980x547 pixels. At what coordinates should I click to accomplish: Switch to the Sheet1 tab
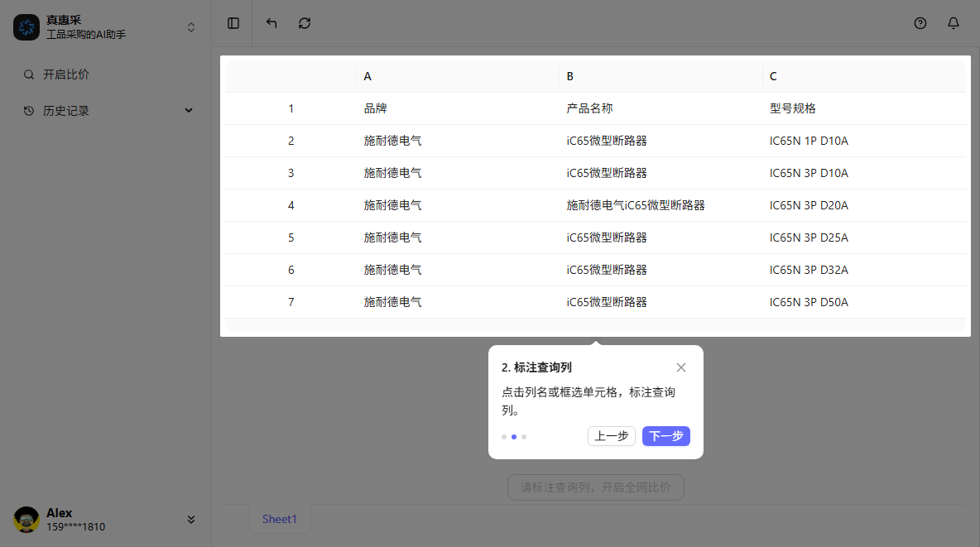280,519
